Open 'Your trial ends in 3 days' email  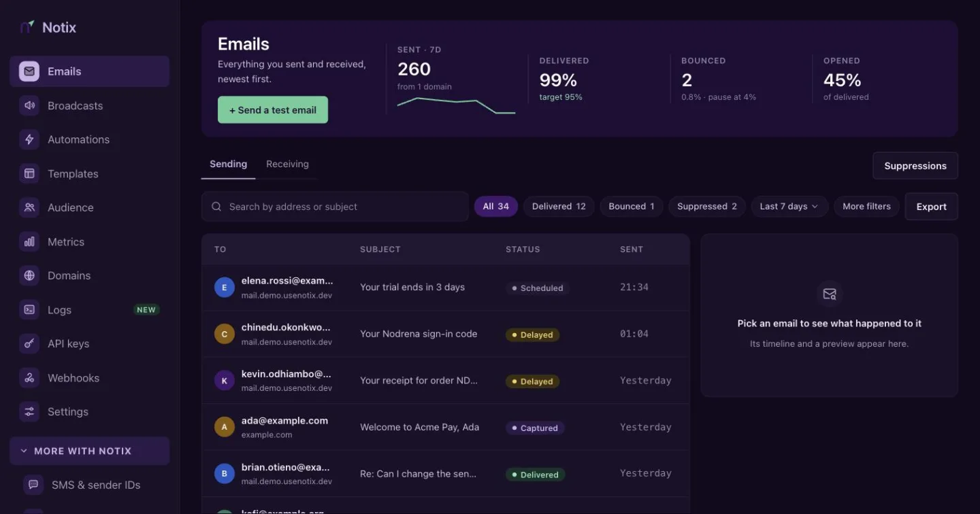click(x=412, y=287)
